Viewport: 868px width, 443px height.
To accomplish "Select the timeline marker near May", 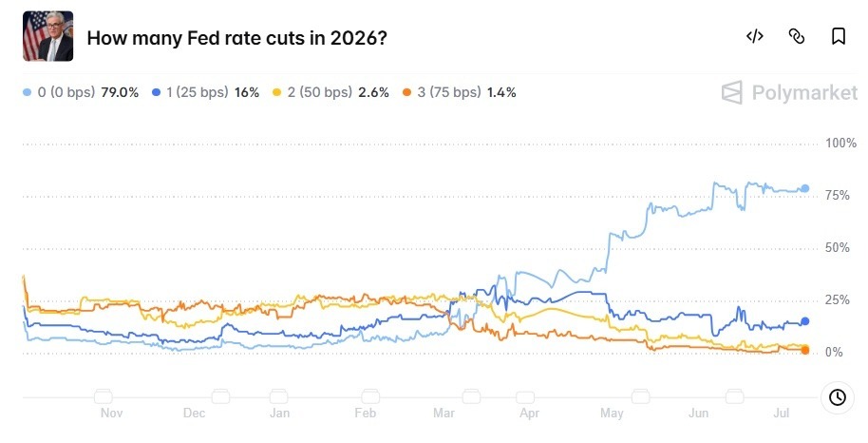I will click(x=640, y=396).
